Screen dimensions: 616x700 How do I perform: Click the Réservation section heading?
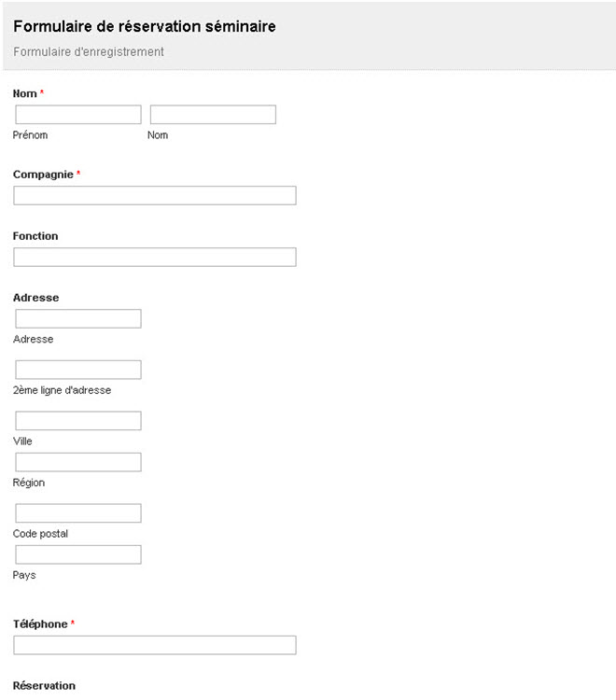pyautogui.click(x=44, y=685)
